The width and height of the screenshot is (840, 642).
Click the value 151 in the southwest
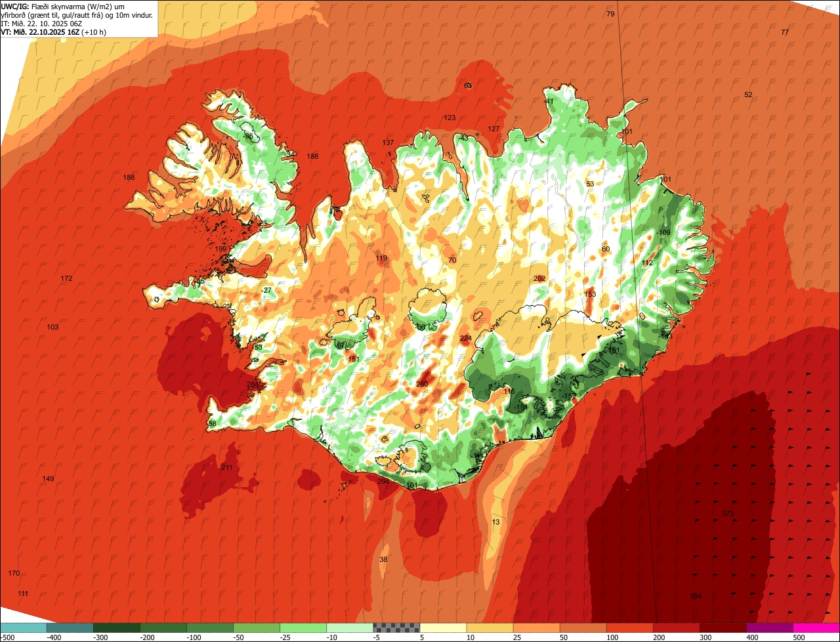(353, 359)
